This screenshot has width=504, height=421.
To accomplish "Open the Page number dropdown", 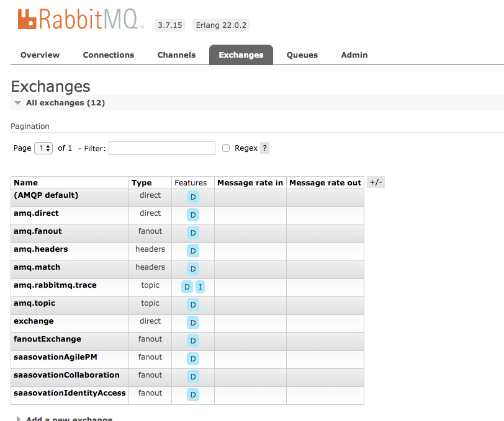I will tap(43, 148).
